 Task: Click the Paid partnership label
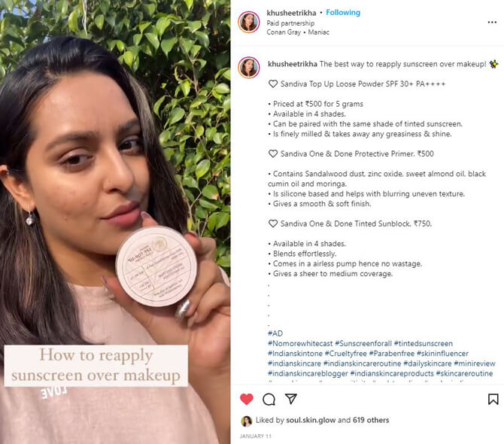[290, 23]
